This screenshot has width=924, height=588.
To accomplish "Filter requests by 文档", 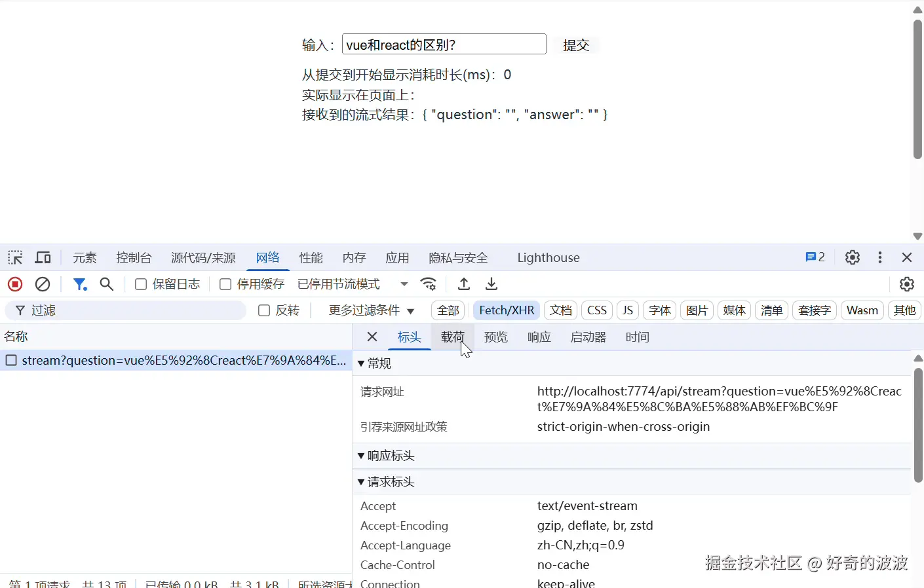I will click(561, 310).
